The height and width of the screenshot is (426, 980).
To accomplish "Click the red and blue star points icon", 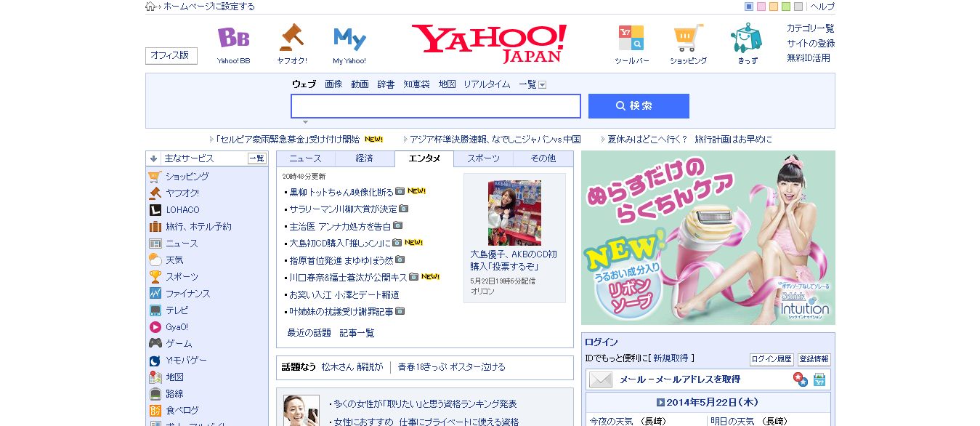I will [x=800, y=379].
